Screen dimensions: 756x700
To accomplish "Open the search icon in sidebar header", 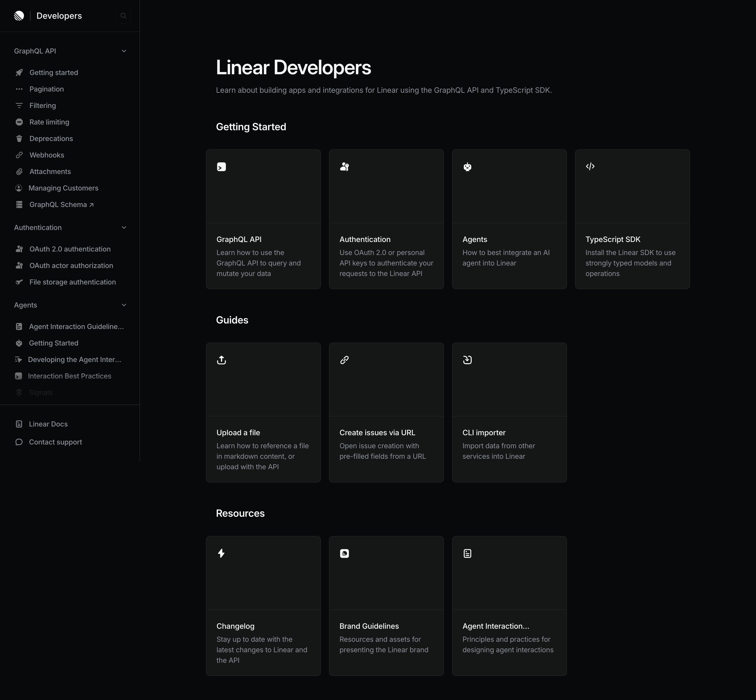I will pos(123,15).
